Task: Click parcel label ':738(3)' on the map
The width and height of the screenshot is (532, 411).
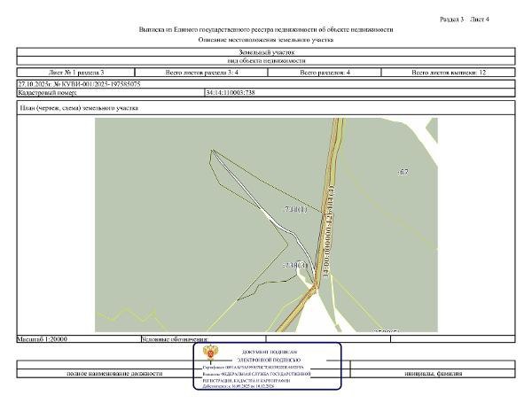Action: tap(295, 266)
